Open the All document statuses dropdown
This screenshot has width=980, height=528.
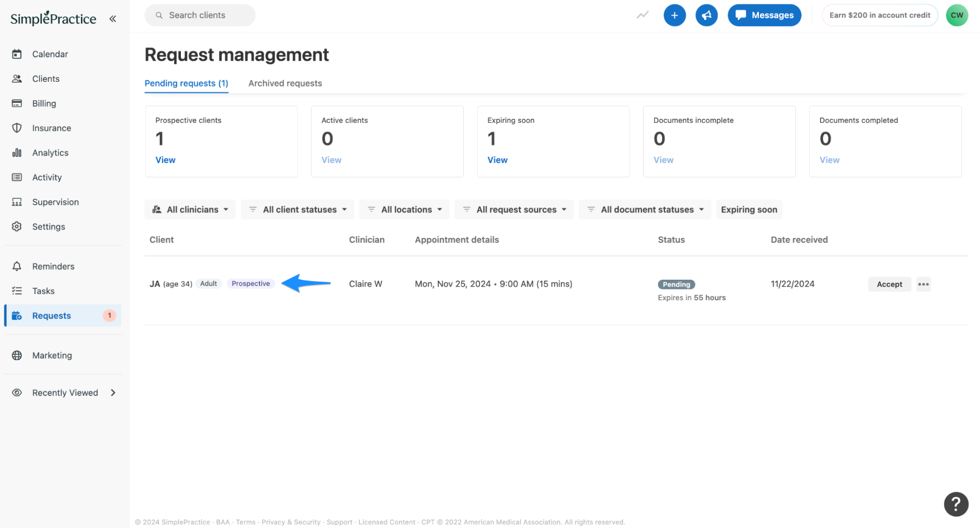644,209
